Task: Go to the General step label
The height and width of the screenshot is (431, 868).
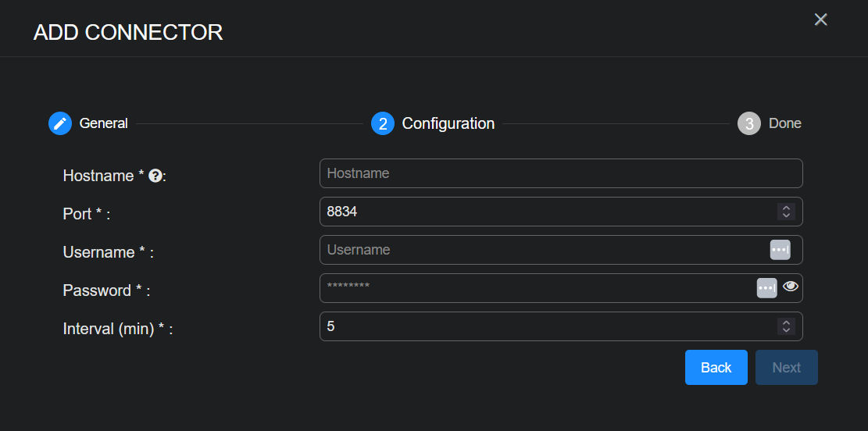Action: point(103,123)
